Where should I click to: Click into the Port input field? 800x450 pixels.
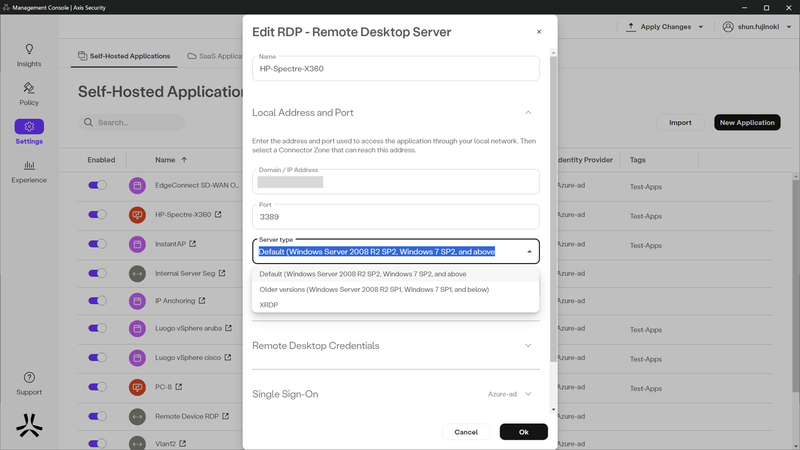point(395,216)
